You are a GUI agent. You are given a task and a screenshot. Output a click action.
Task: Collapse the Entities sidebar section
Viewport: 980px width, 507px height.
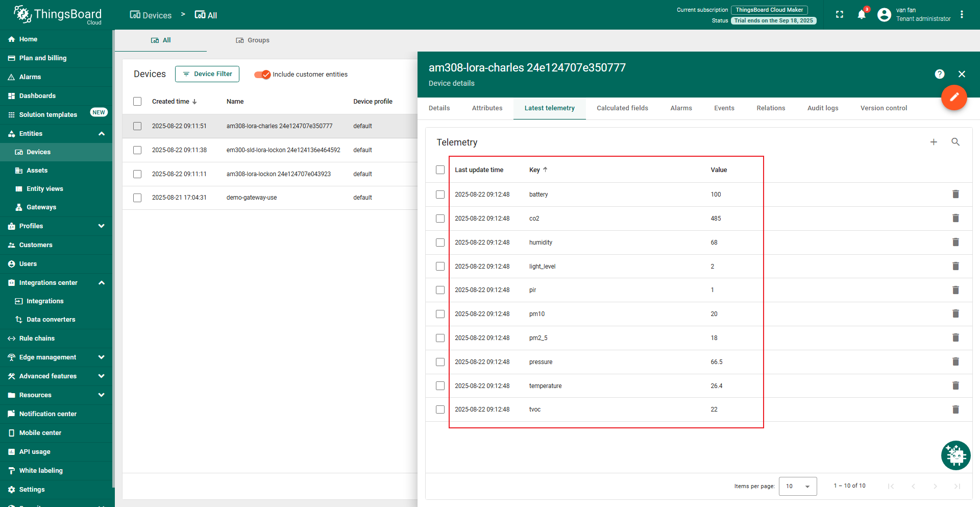102,134
